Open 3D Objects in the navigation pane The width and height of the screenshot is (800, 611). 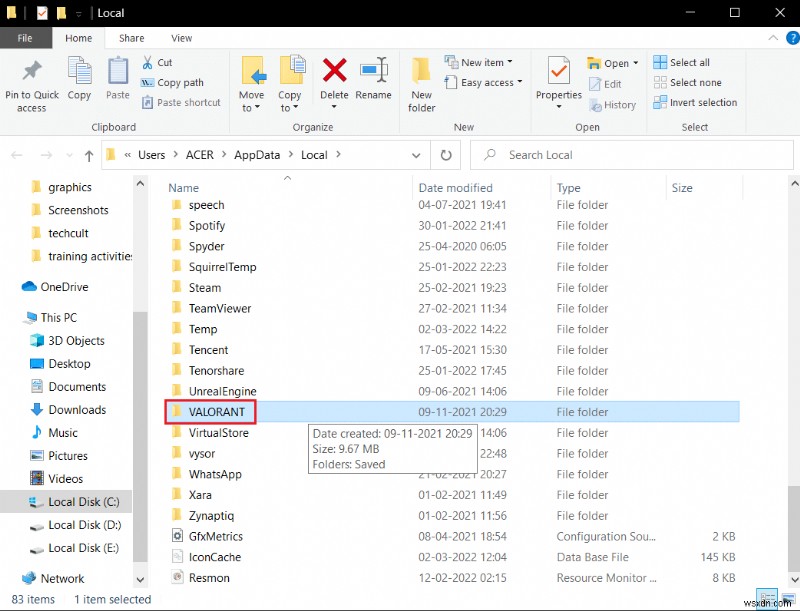[67, 341]
